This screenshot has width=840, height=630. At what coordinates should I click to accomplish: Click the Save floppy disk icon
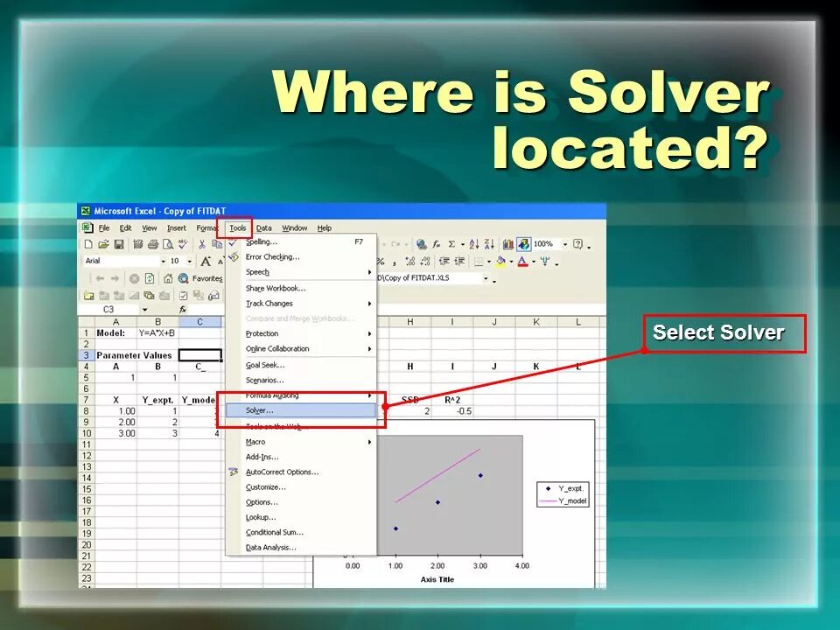119,244
